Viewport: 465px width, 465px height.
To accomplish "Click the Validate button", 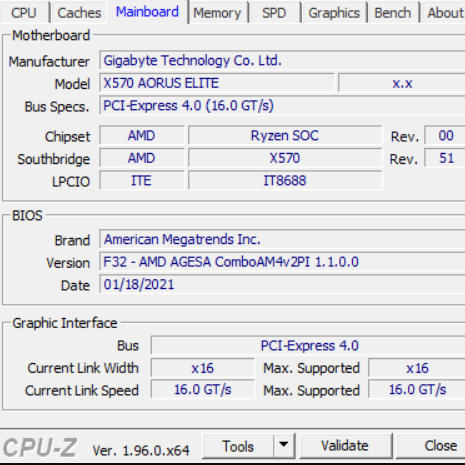I will (345, 446).
